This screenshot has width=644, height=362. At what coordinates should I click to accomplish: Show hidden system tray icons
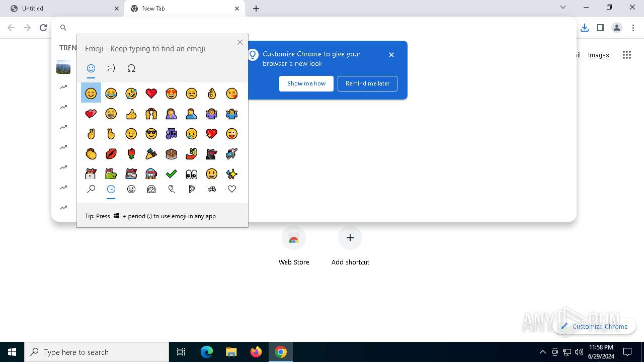coord(542,352)
